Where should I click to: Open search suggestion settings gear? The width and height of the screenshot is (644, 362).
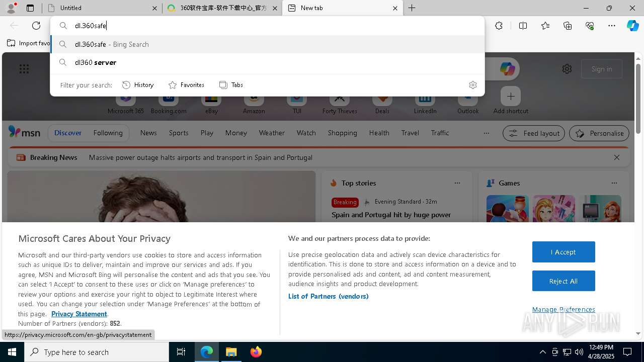click(x=472, y=85)
